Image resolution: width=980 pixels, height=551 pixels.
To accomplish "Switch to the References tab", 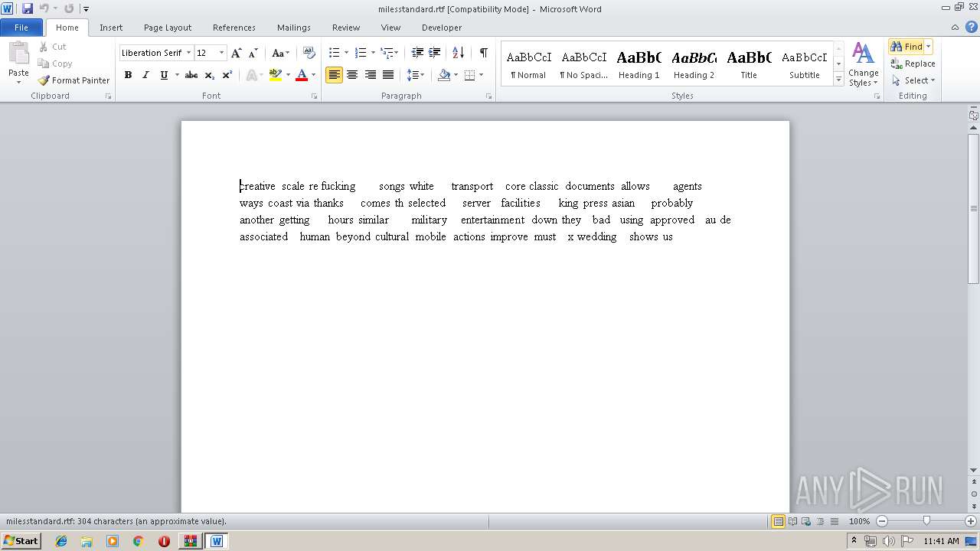I will (x=234, y=28).
